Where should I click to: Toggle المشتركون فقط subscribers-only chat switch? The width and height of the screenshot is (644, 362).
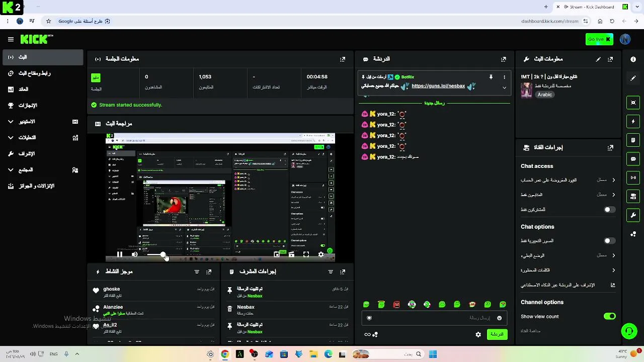609,210
